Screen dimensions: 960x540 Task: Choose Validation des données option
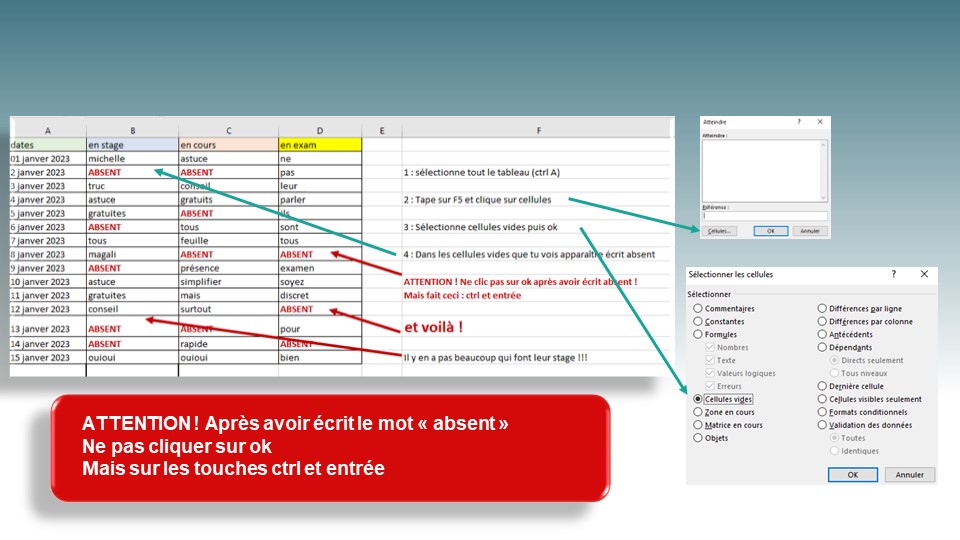coord(823,425)
